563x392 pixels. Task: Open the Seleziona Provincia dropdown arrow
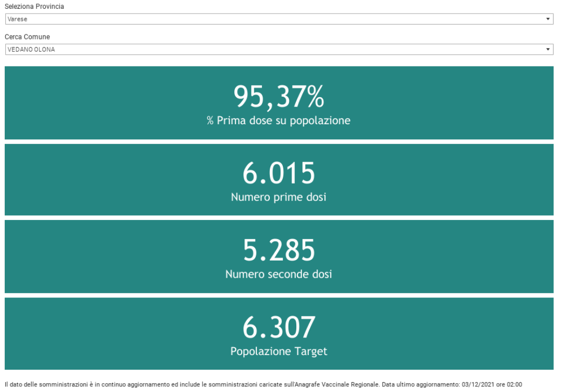548,19
